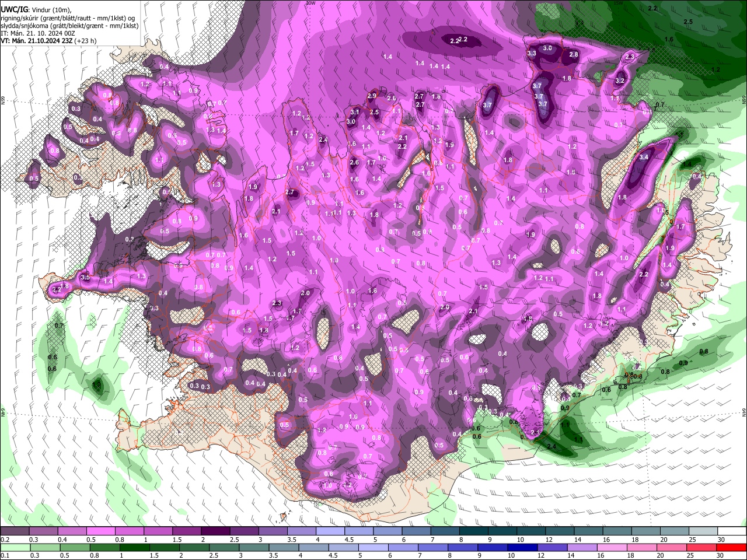Screen dimensions: 747x560
Task: Click the light gray snow swatch for 20–25
Action: click(676, 531)
